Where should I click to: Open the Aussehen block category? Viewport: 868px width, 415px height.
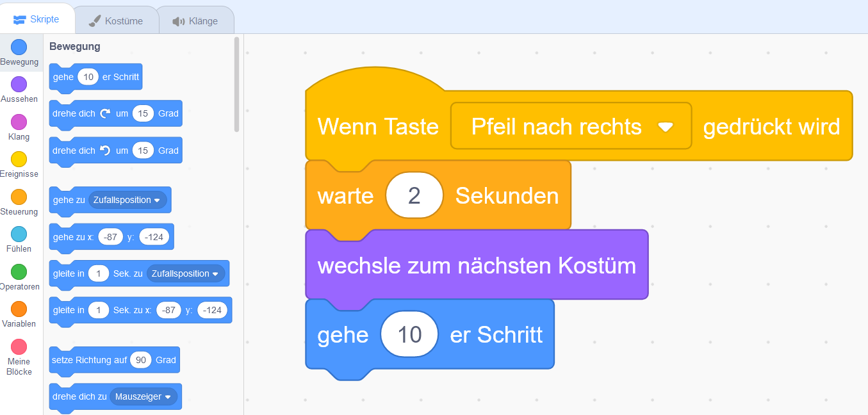(x=19, y=85)
